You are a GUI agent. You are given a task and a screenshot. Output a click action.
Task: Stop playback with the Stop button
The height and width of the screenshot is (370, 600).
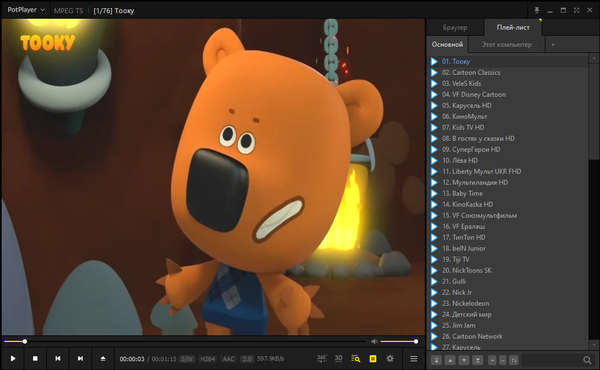(x=35, y=359)
